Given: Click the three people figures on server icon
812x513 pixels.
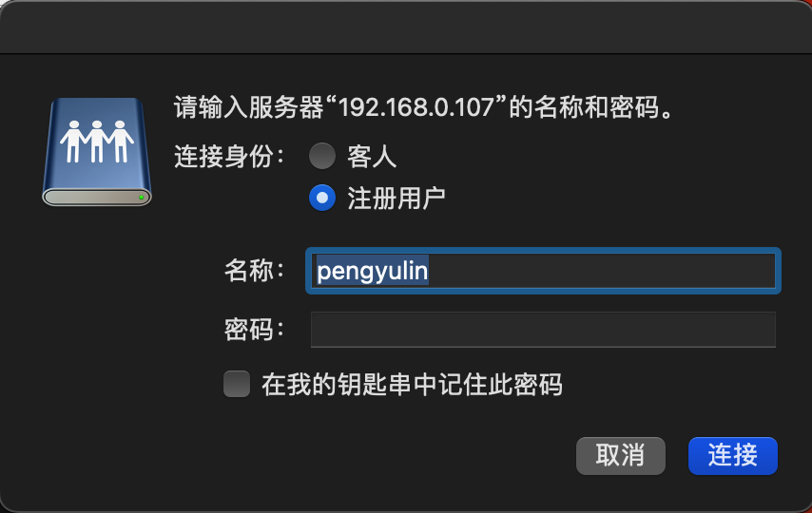Looking at the screenshot, I should pos(96,142).
